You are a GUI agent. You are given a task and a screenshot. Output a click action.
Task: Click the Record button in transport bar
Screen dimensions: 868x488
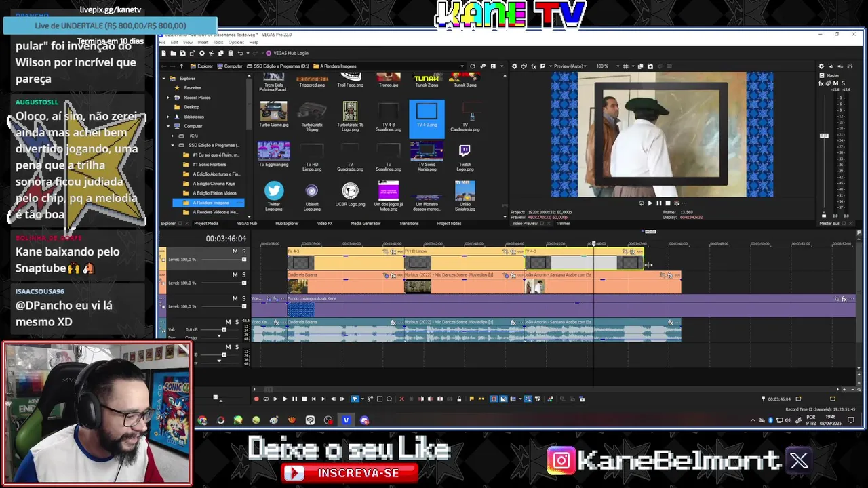click(256, 399)
